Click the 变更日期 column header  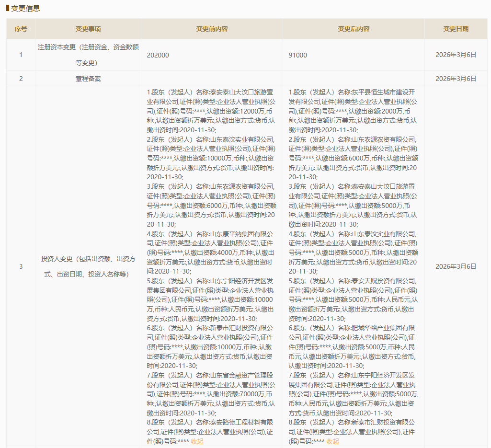[456, 29]
